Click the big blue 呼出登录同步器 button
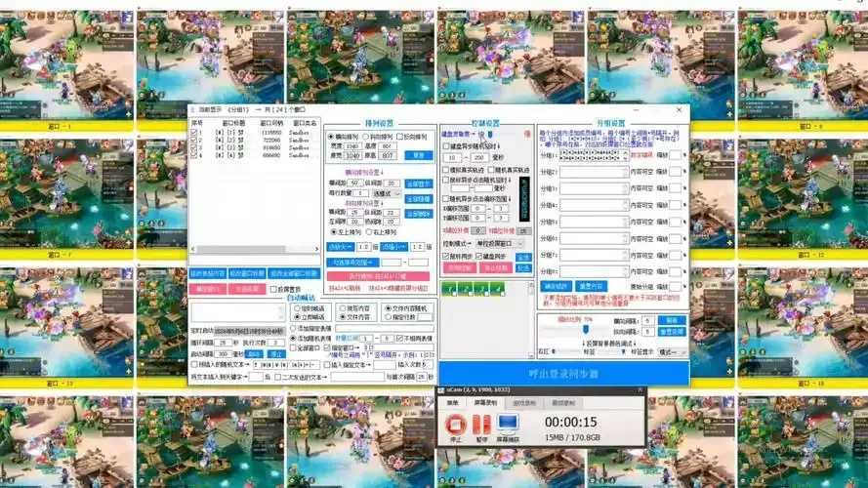Image resolution: width=868 pixels, height=488 pixels. point(563,374)
